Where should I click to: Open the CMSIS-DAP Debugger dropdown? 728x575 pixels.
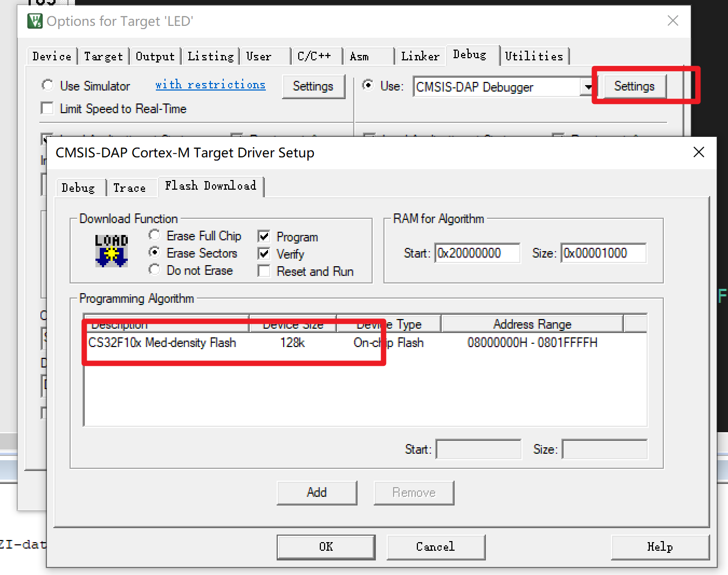point(588,87)
